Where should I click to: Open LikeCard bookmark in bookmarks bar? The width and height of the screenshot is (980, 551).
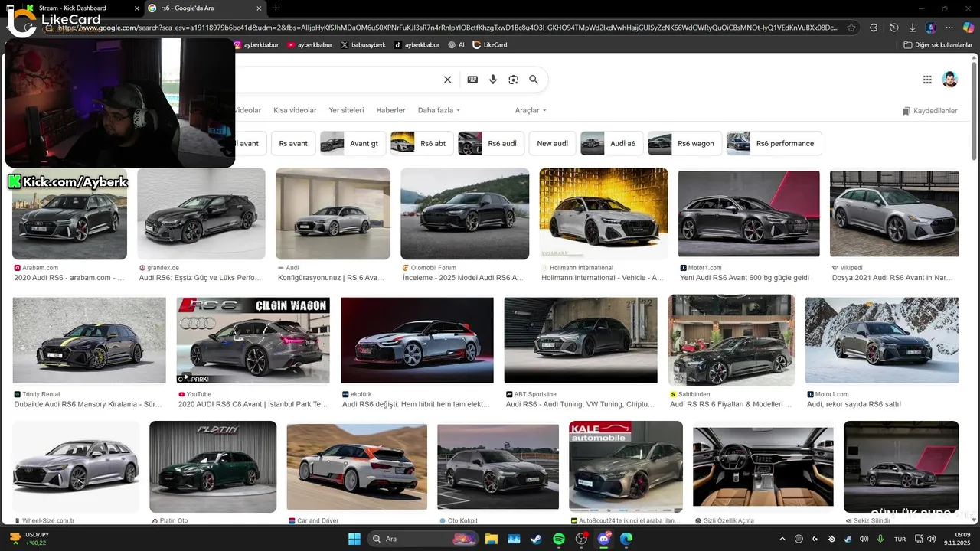click(x=490, y=45)
